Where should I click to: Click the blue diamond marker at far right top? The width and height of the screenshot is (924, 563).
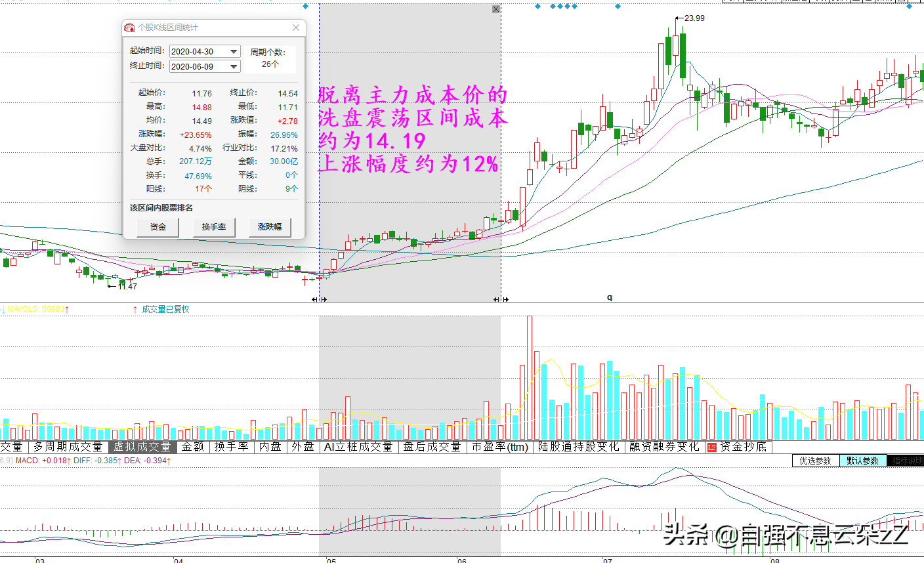(909, 7)
